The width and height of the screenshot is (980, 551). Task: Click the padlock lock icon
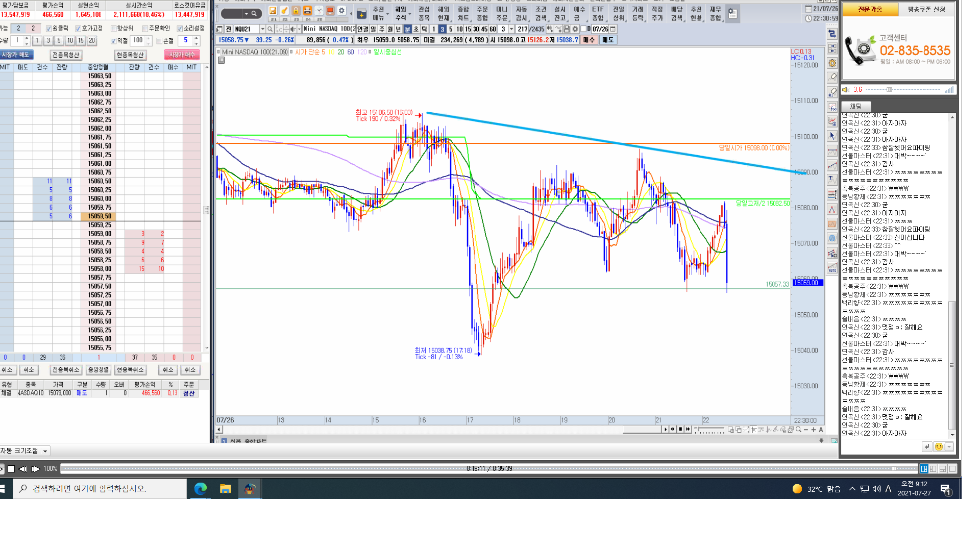[x=296, y=11]
